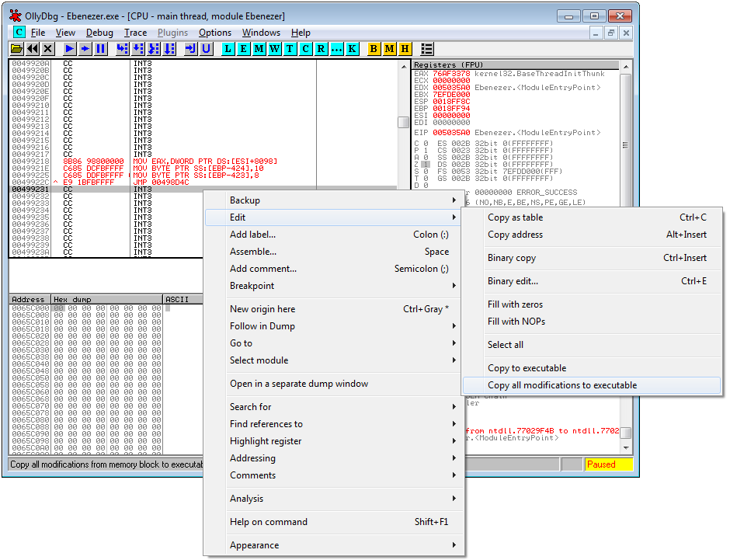Screen dimensions: 730x560
Task: Open Memory breakpoints with the yellow M icon
Action: point(390,48)
